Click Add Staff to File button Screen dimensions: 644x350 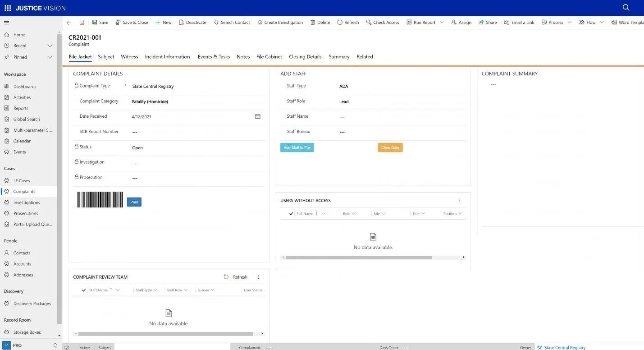pos(297,147)
